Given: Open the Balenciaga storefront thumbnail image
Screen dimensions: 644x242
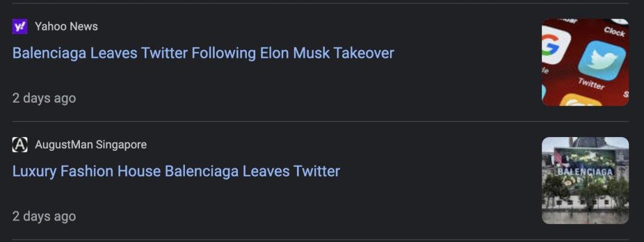Looking at the screenshot, I should [x=585, y=181].
